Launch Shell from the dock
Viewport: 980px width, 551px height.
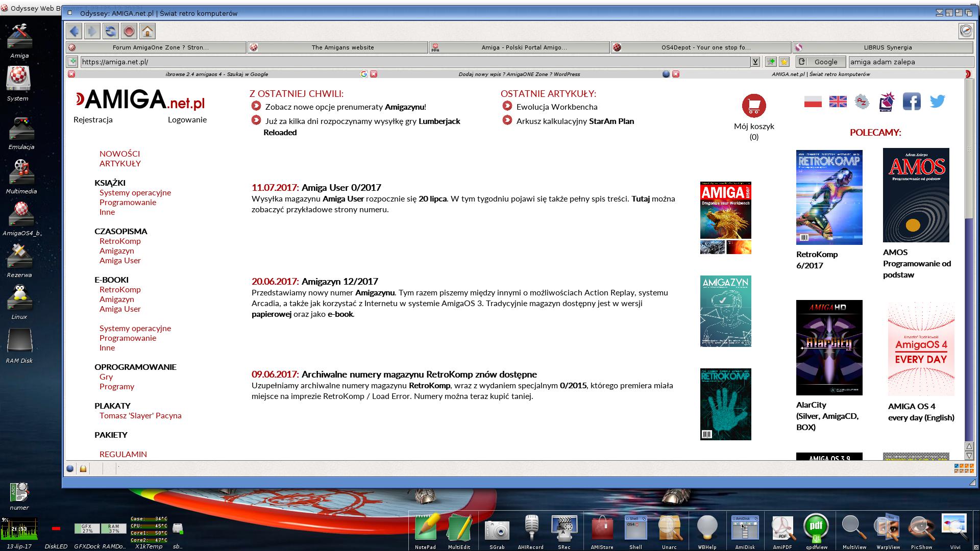(x=635, y=528)
